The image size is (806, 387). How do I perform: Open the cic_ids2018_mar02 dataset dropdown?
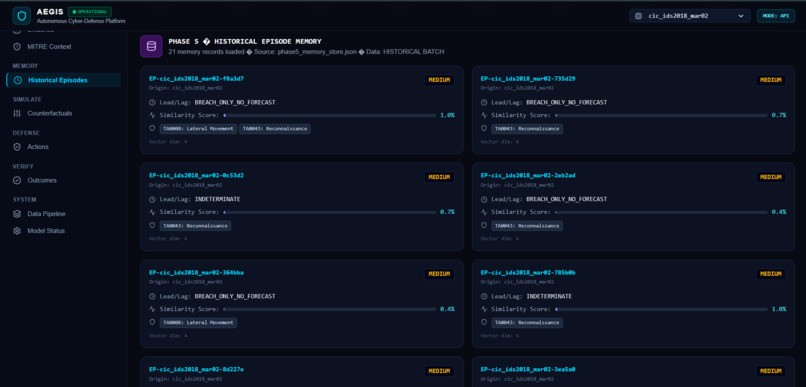pyautogui.click(x=690, y=16)
